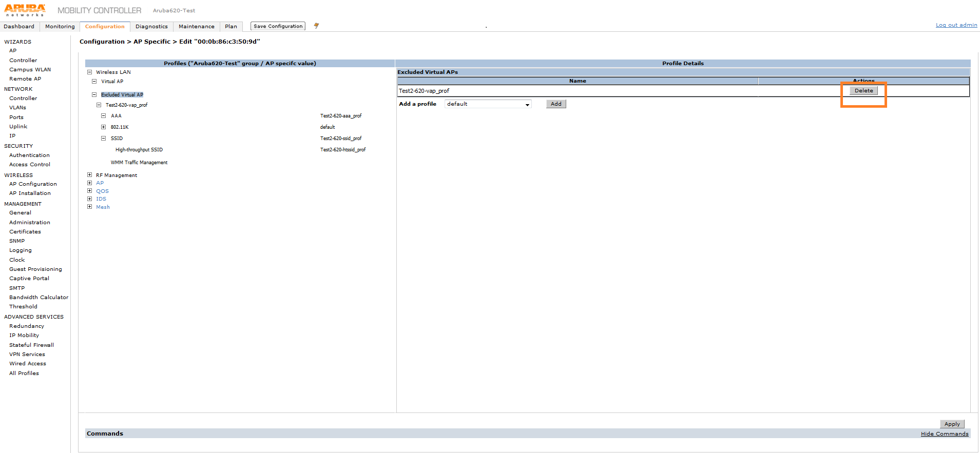
Task: Collapse the SSID profile node
Action: (103, 139)
